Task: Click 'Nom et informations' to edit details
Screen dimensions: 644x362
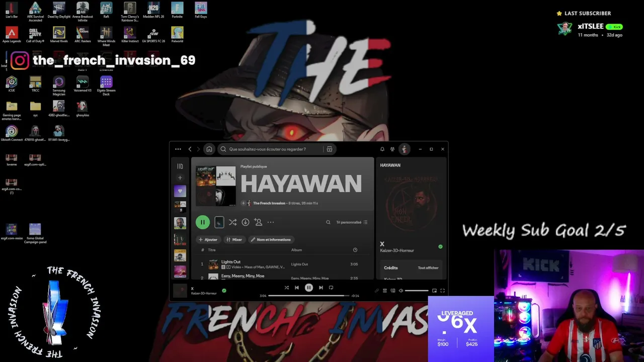Action: [x=271, y=240]
